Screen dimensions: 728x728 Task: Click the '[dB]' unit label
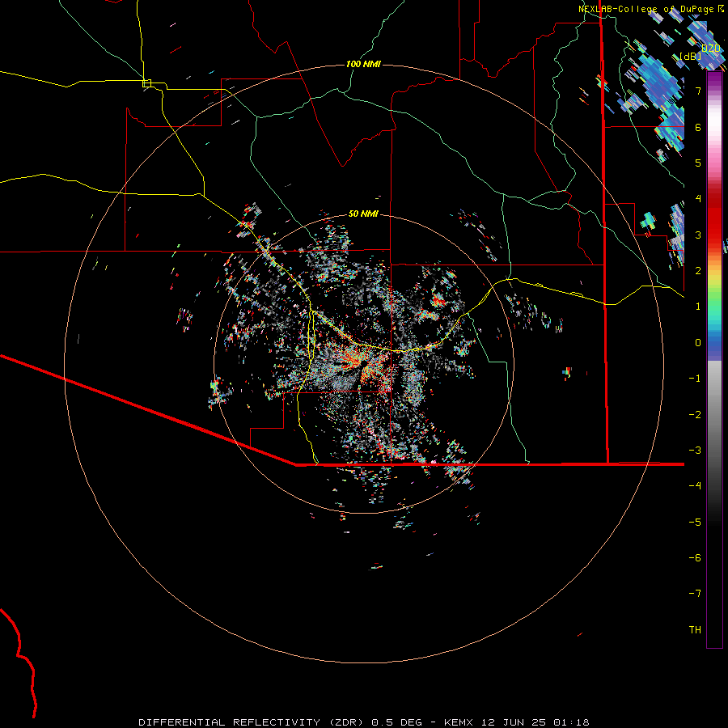pos(691,56)
